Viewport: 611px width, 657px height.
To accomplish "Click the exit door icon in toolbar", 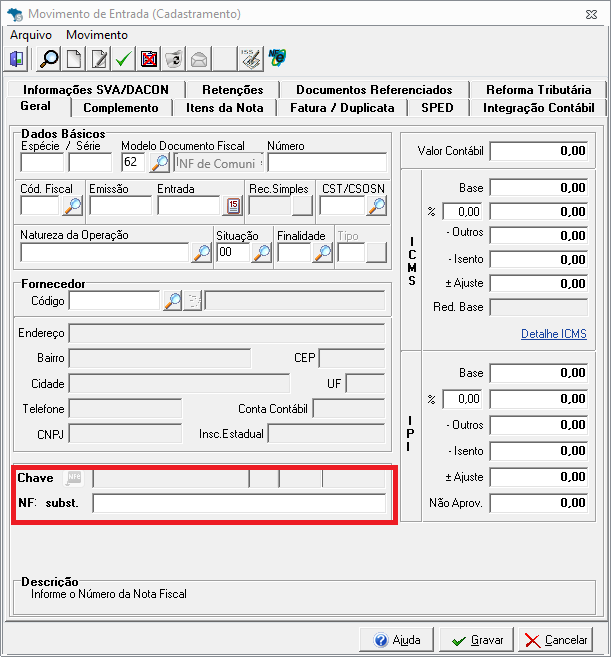I will click(x=17, y=59).
